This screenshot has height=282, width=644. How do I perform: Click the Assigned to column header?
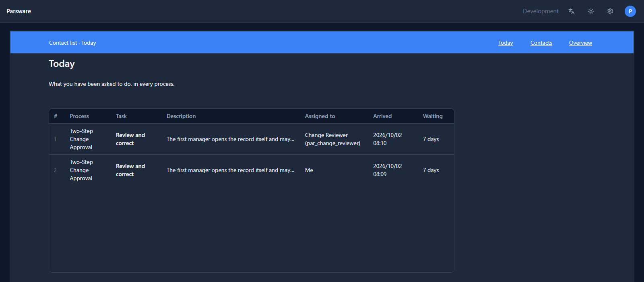(x=320, y=116)
